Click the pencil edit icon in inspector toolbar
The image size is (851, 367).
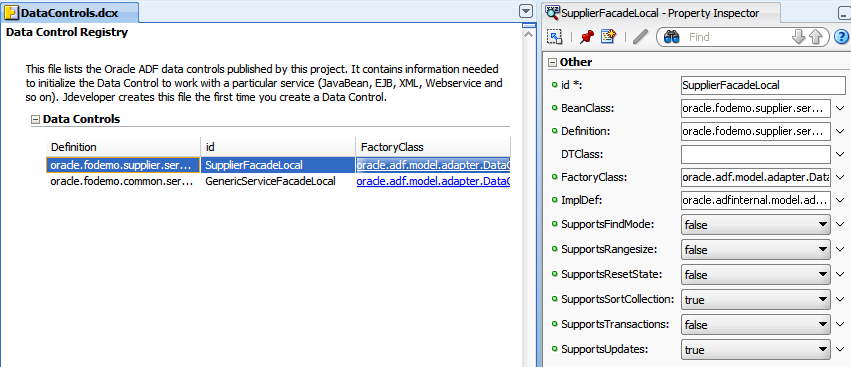point(640,37)
